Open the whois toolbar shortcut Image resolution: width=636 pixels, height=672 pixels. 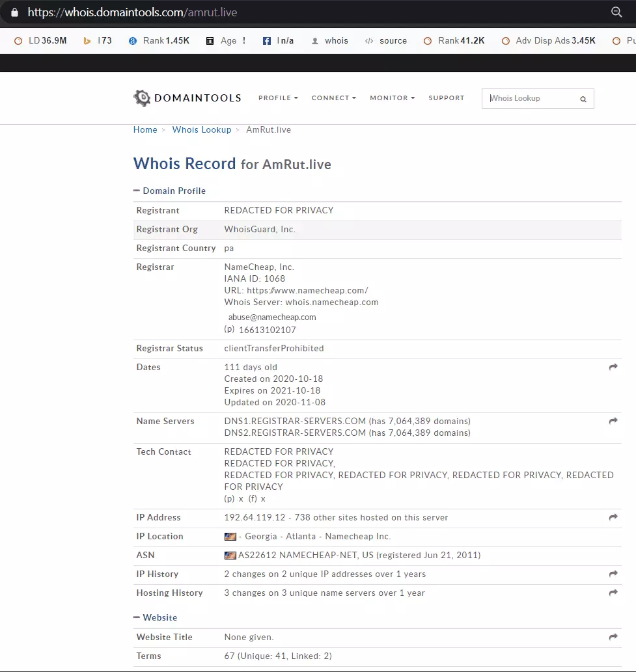[x=329, y=41]
